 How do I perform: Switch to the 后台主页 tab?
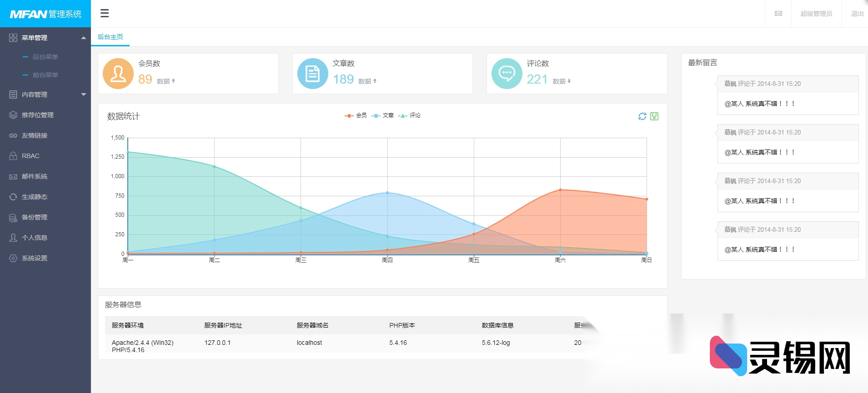[110, 37]
